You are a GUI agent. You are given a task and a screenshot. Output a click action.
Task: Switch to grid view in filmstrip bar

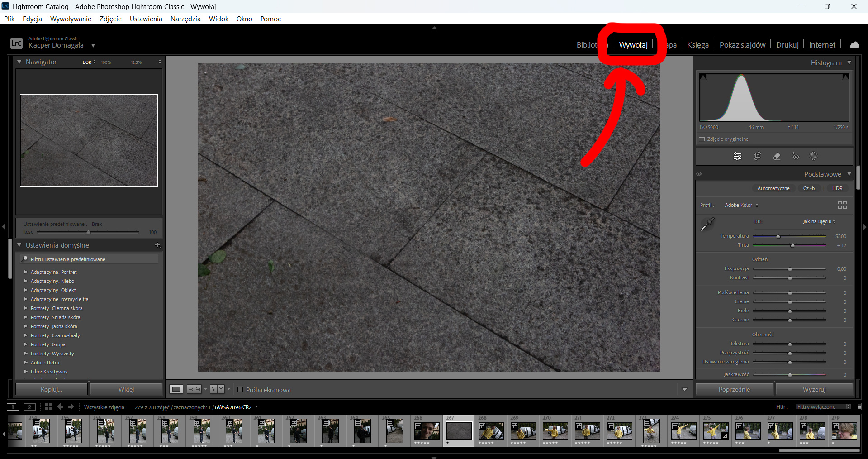click(x=48, y=407)
